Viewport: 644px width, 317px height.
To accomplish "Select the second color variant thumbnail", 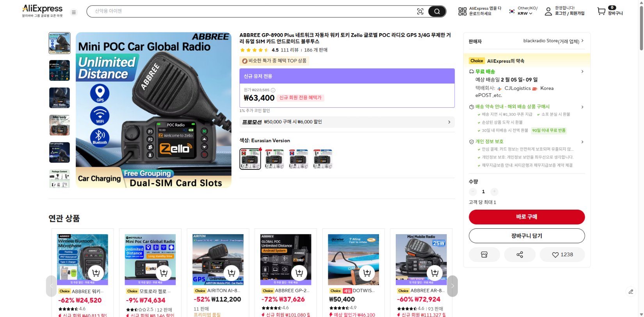I will coord(274,159).
